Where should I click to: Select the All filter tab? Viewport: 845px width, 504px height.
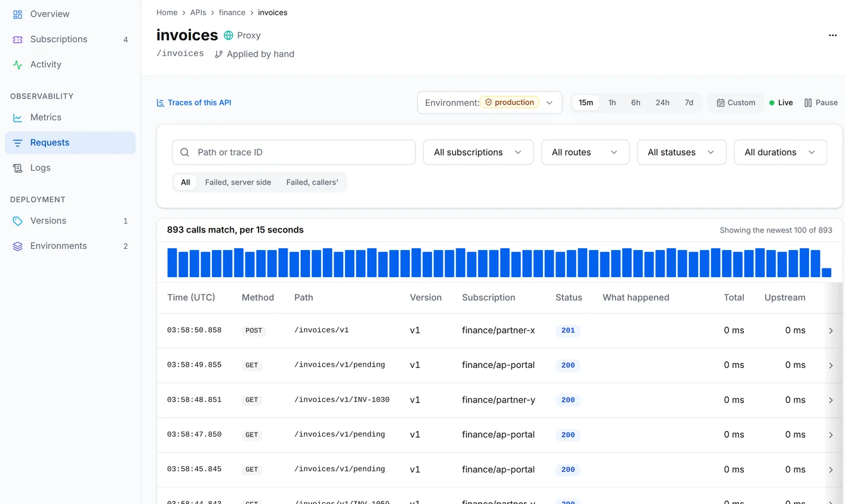(185, 182)
